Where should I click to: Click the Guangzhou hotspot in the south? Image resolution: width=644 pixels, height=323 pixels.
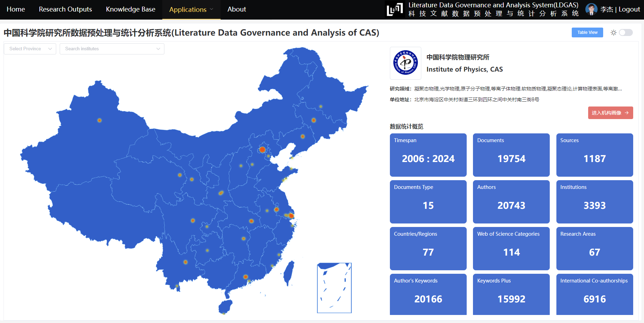[246, 277]
